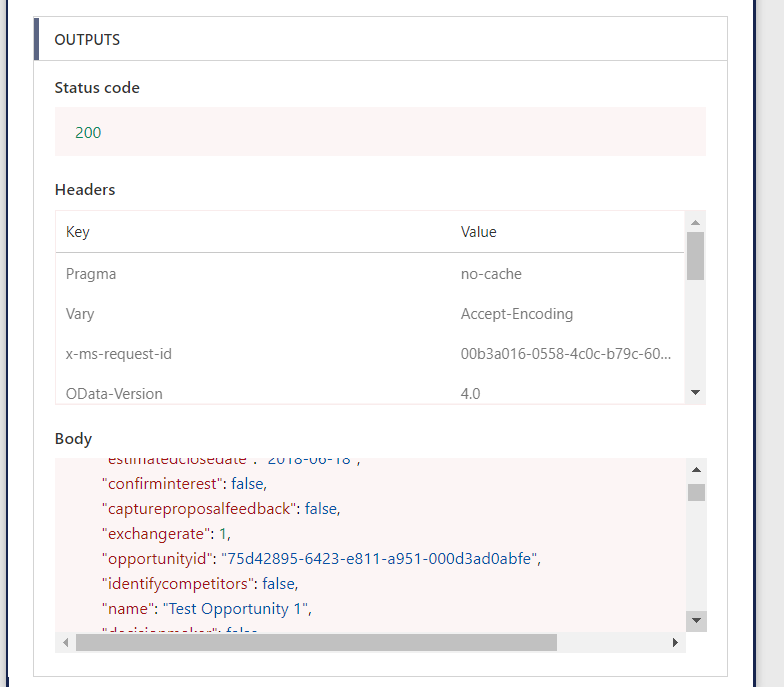Select the OData-Version value 4.0
This screenshot has width=784, height=687.
click(470, 394)
